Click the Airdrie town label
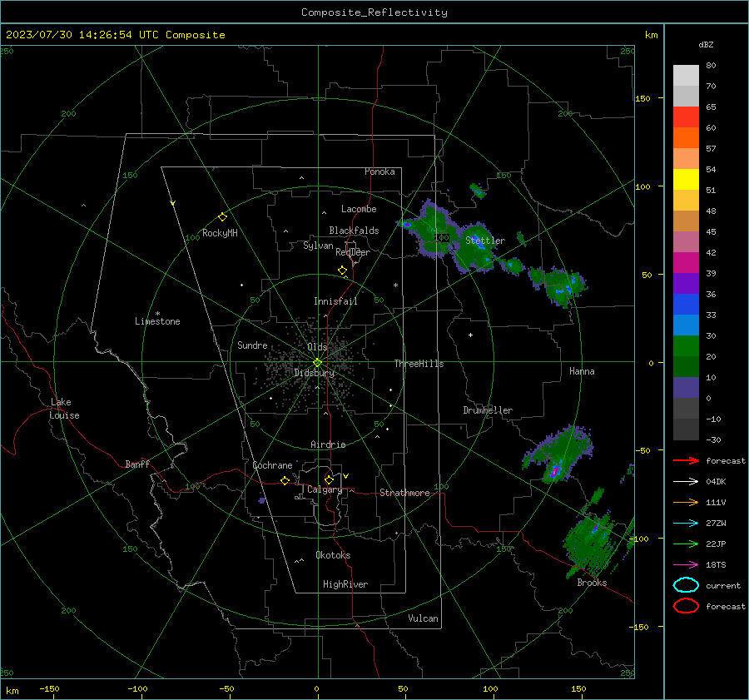 (328, 444)
